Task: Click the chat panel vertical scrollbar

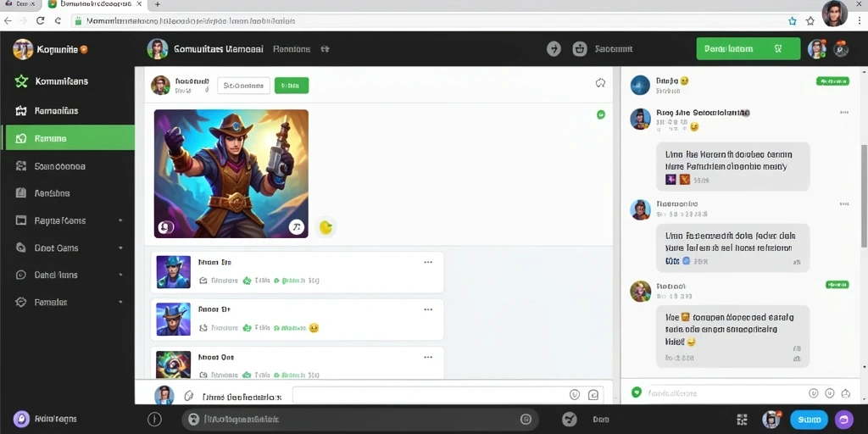Action: point(864,196)
